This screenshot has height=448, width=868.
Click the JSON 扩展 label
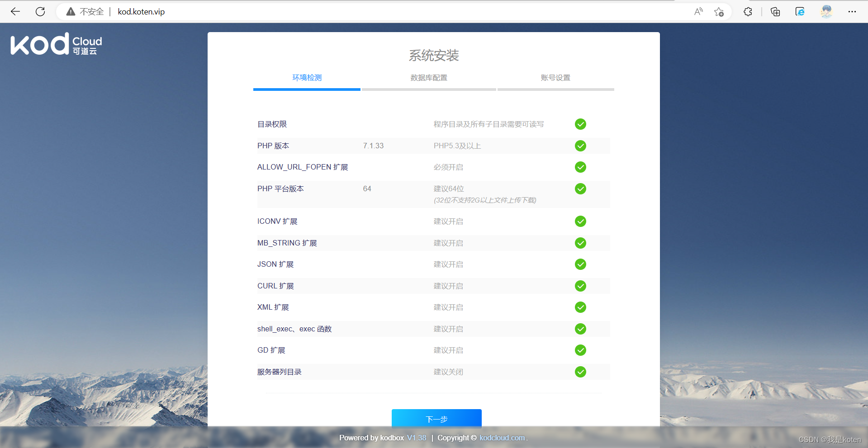click(275, 264)
